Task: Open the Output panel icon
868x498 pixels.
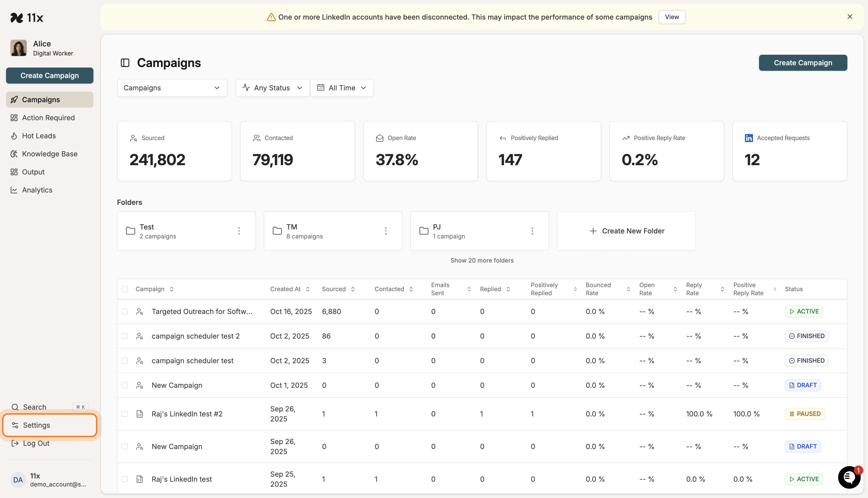Action: click(x=14, y=172)
